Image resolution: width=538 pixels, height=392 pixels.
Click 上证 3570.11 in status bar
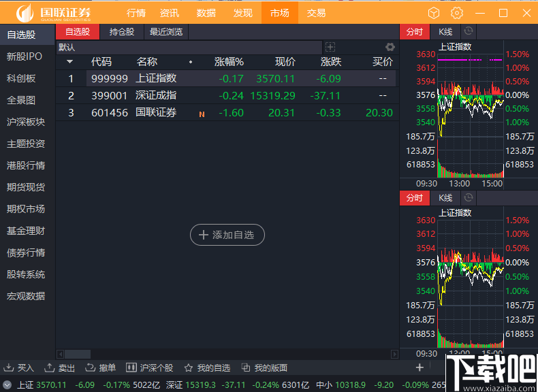point(42,385)
